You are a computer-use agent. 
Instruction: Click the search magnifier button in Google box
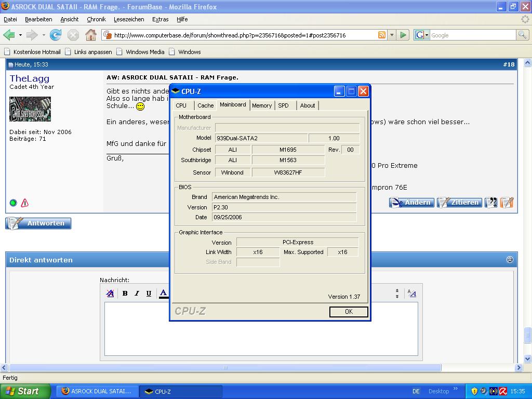pyautogui.click(x=522, y=35)
